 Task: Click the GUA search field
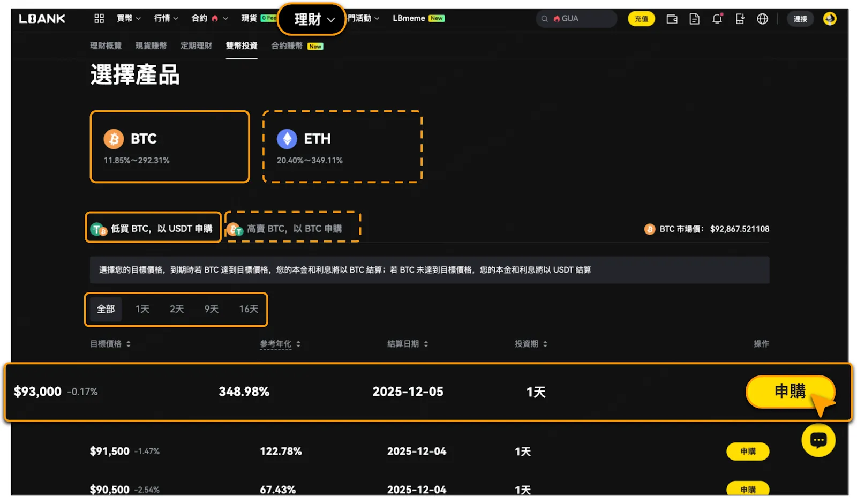577,19
